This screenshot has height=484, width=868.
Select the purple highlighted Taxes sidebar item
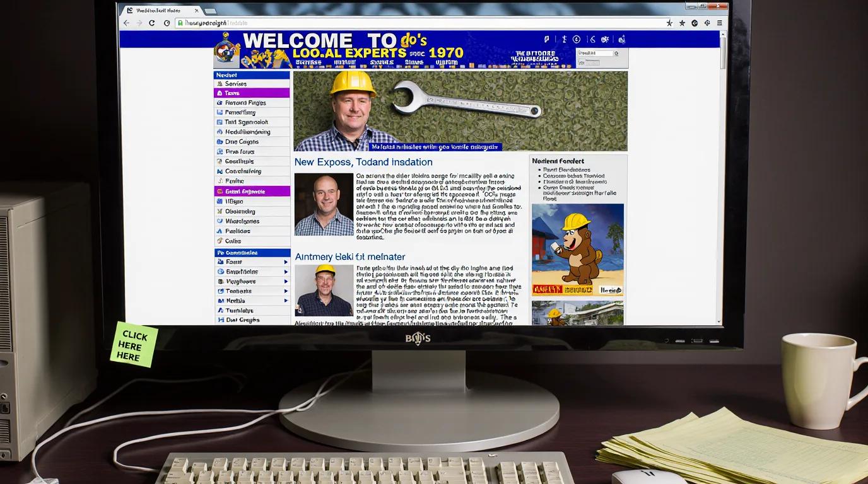252,93
